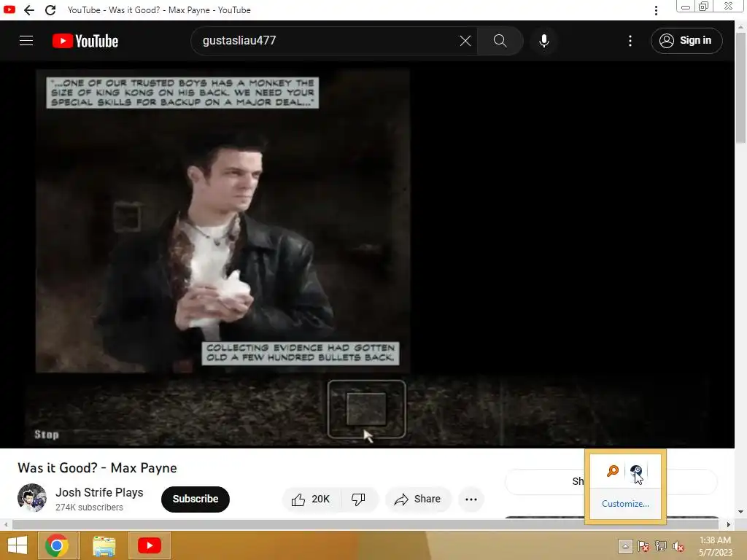Reload the page
The width and height of the screenshot is (747, 560).
point(50,10)
